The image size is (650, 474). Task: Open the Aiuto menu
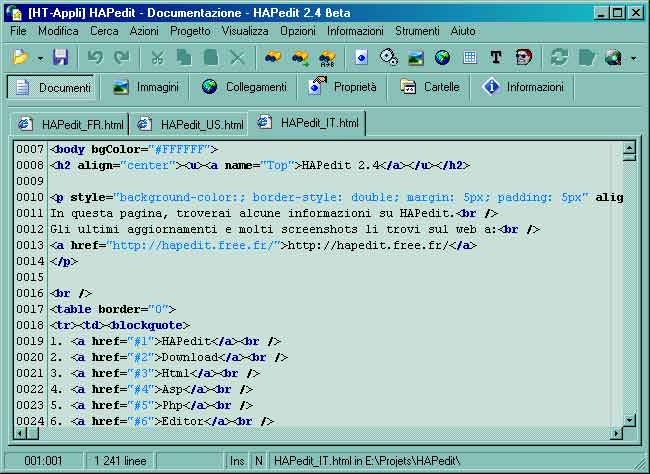point(463,31)
